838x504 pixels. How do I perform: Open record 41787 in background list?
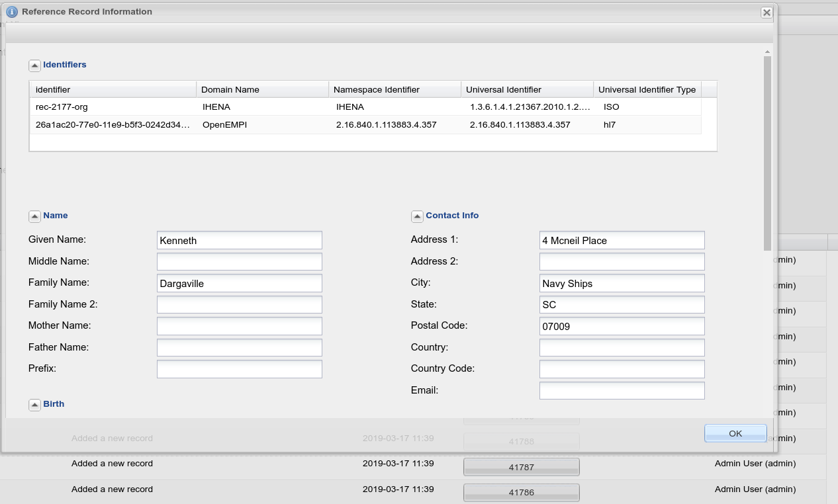click(x=522, y=467)
